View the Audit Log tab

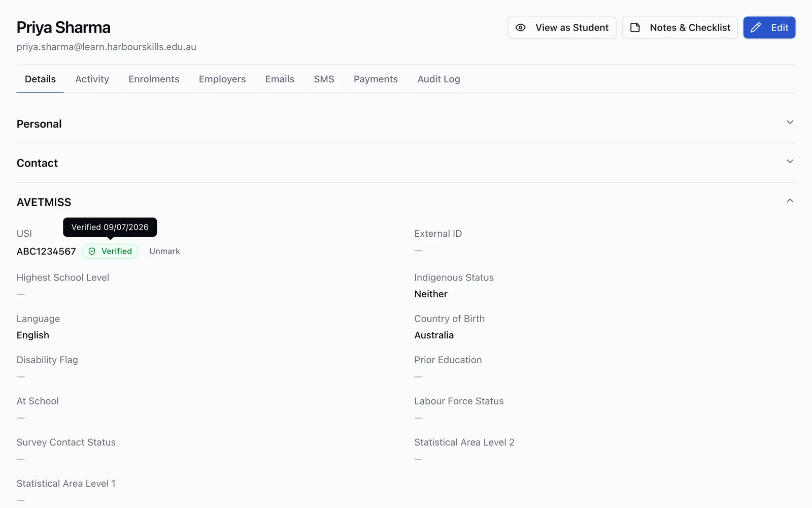(x=438, y=79)
